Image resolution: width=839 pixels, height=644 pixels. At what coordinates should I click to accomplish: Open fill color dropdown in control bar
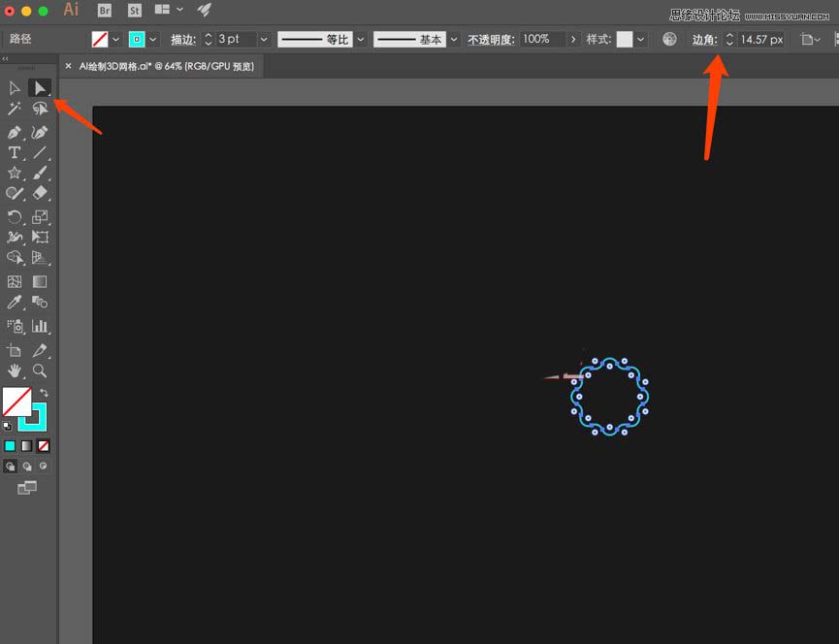pos(115,40)
